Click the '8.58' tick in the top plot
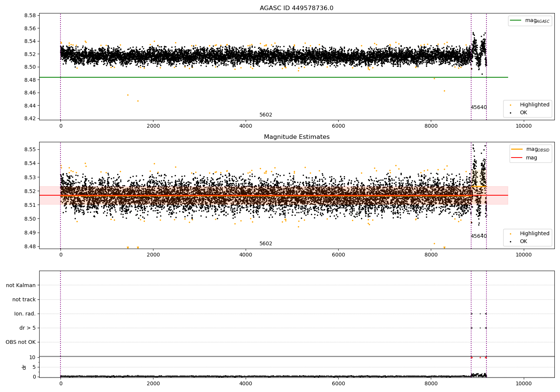Image resolution: width=560 pixels, height=392 pixels. click(x=30, y=16)
